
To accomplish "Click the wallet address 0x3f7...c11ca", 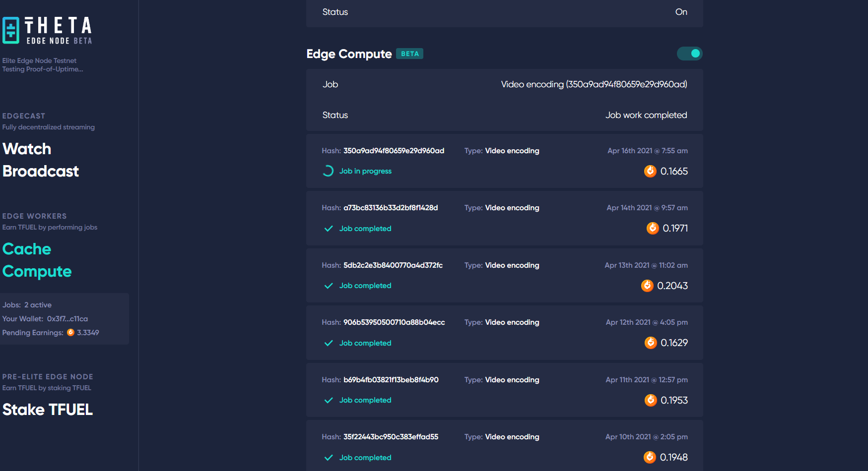I will [67, 319].
